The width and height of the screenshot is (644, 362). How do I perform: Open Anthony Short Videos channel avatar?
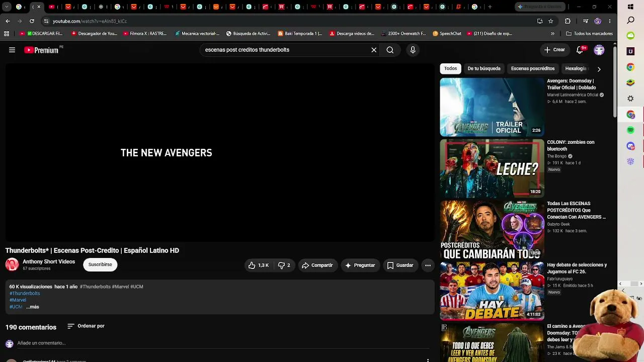pyautogui.click(x=12, y=264)
